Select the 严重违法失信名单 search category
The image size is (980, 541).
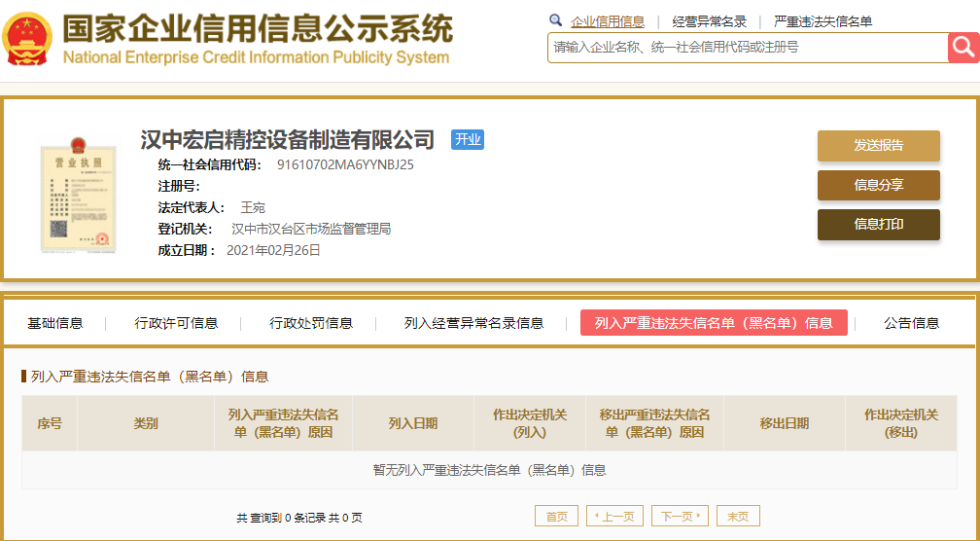point(823,21)
